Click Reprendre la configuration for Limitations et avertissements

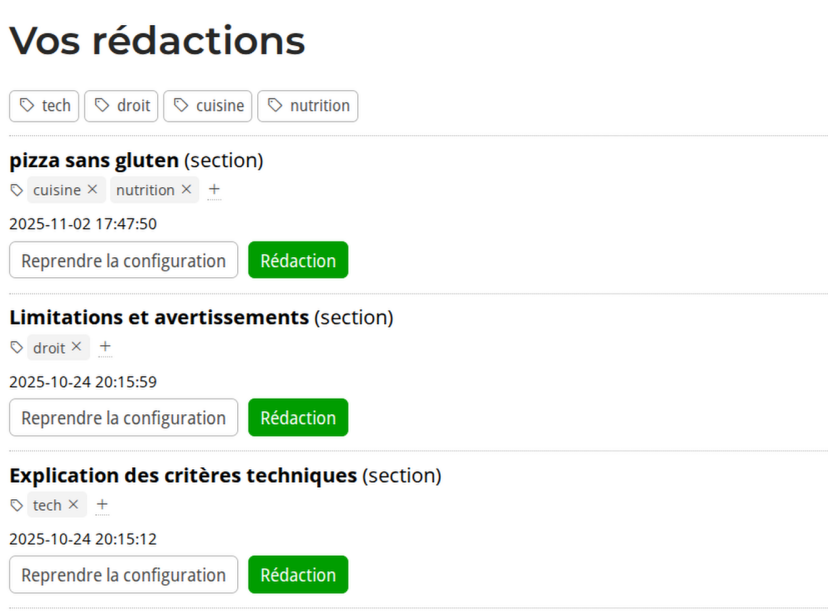click(x=124, y=418)
